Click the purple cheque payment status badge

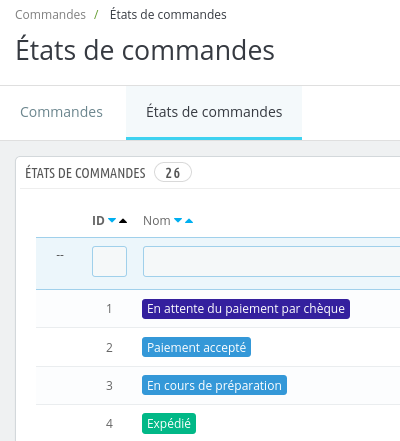pyautogui.click(x=246, y=309)
